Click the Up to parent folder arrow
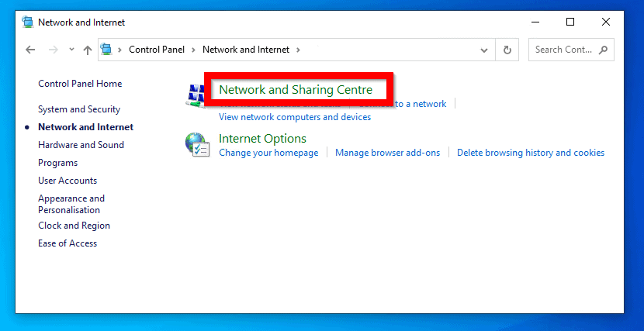The width and height of the screenshot is (644, 331). (x=88, y=50)
